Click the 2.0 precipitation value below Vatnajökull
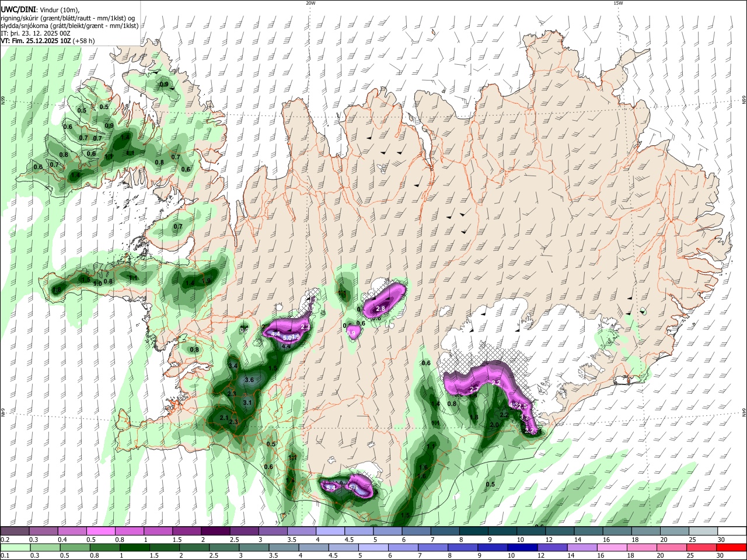The image size is (747, 560). coord(494,425)
